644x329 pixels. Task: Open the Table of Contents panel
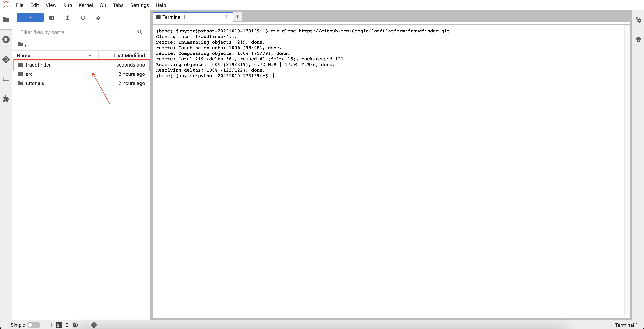pyautogui.click(x=6, y=79)
